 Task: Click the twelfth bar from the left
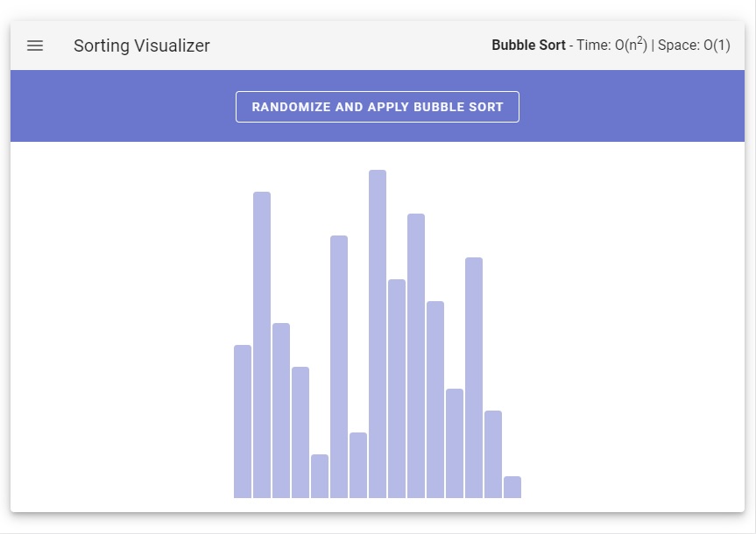point(455,443)
